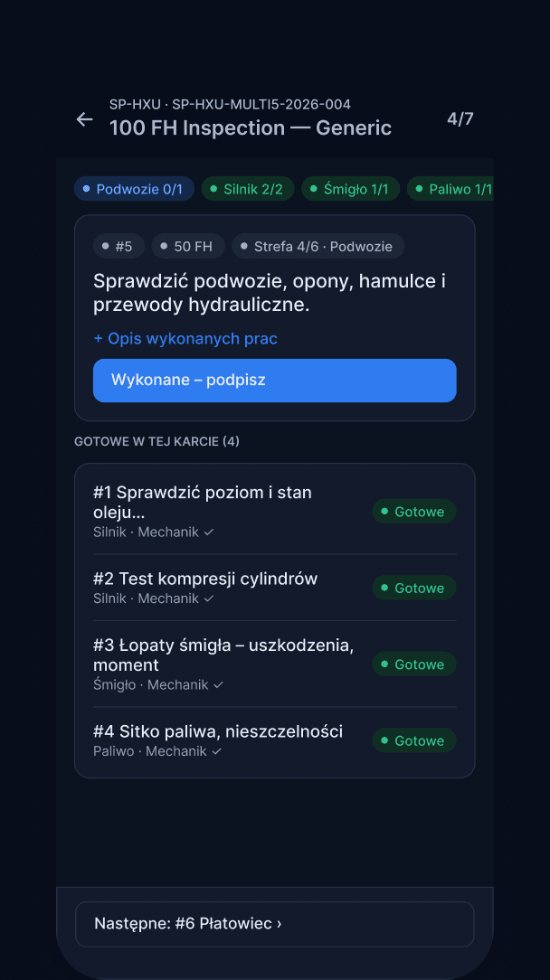Viewport: 550px width, 980px height.
Task: Click the 4/7 progress counter
Action: 460,118
